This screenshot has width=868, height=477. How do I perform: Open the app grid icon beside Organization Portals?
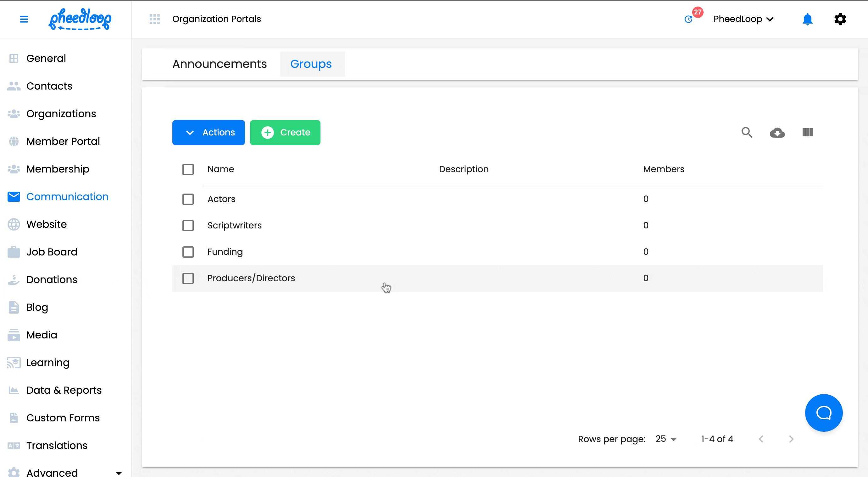pyautogui.click(x=155, y=19)
